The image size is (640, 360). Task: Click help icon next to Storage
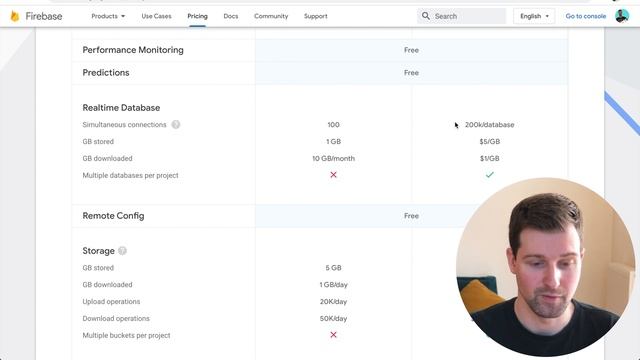tap(122, 251)
